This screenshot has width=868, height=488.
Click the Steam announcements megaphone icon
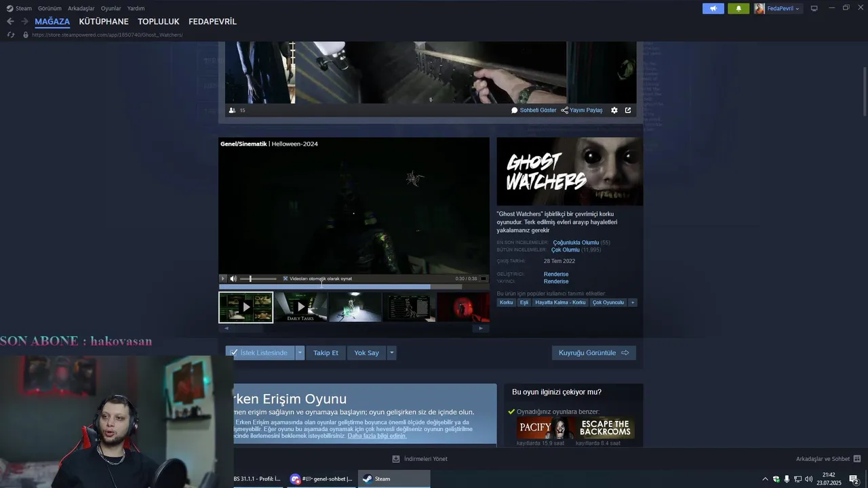coord(713,8)
